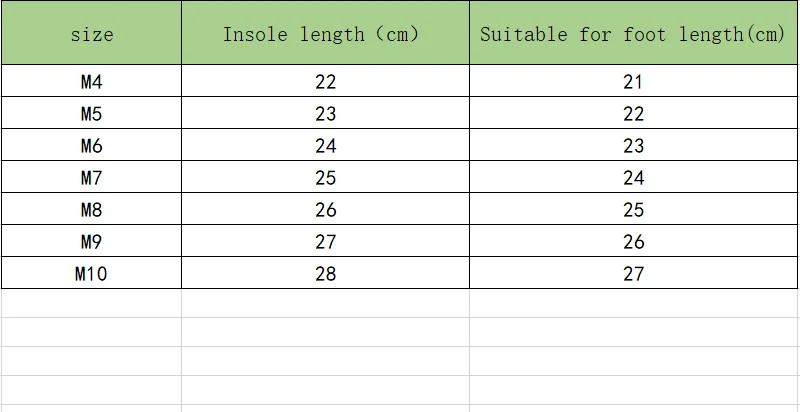The image size is (800, 412).
Task: Select the 'size' header cell
Action: tap(92, 34)
